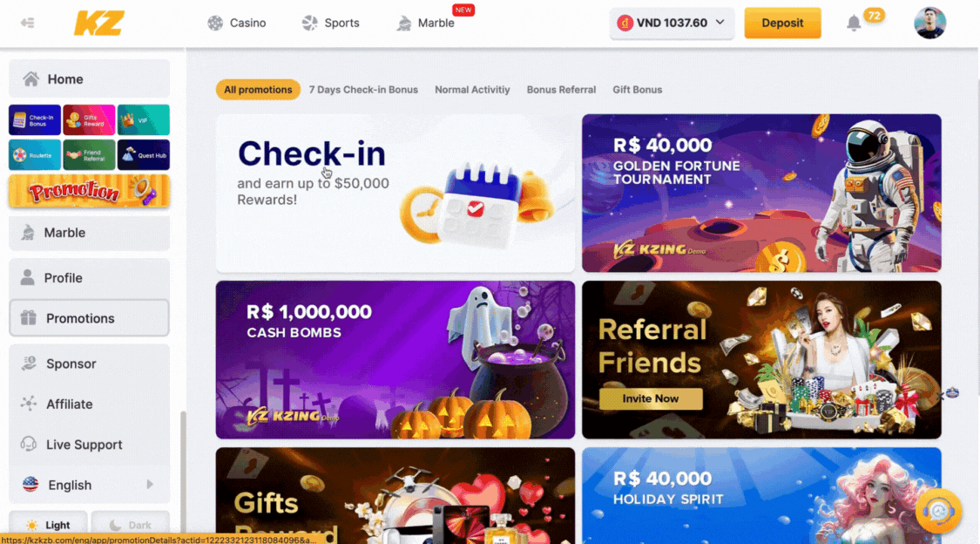Open the Roulette shortcut tile
The width and height of the screenshot is (980, 544).
pos(35,154)
